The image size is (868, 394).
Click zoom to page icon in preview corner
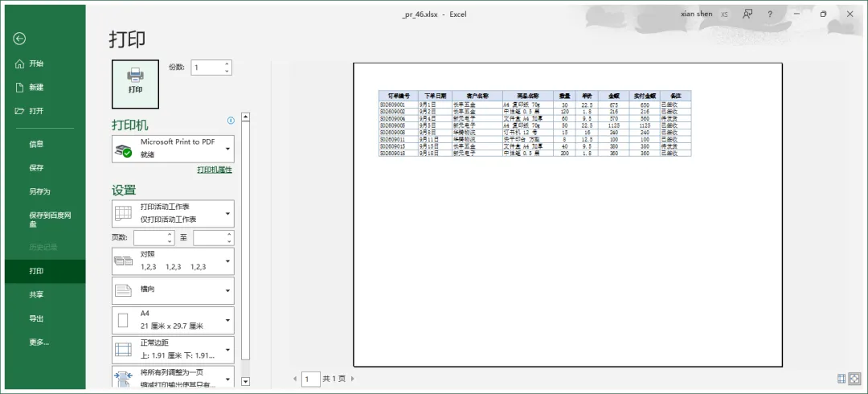tap(854, 379)
